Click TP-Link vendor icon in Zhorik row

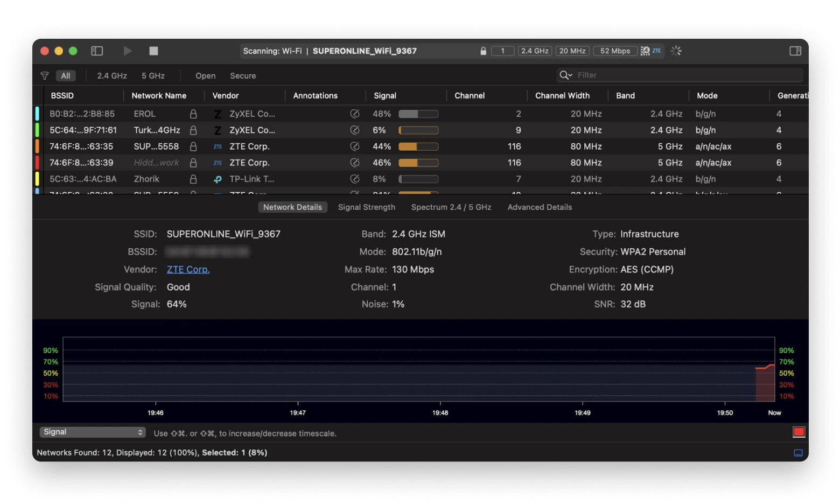pos(218,179)
